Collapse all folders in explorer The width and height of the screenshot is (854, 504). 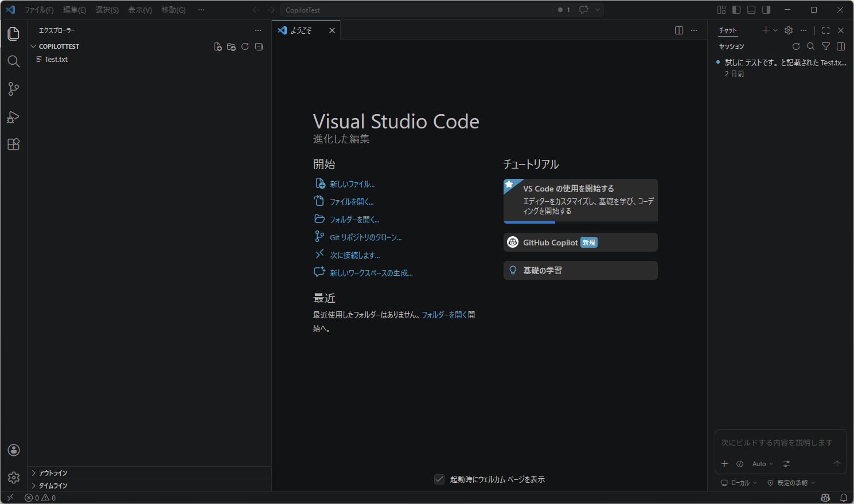pos(259,47)
